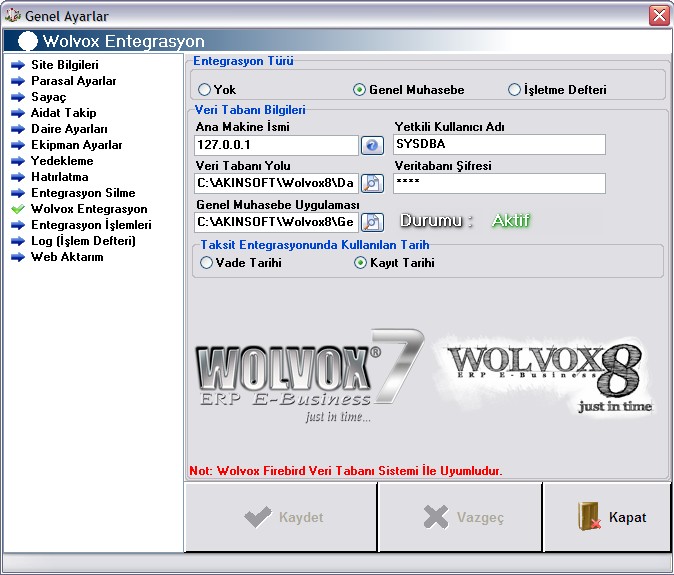The image size is (674, 575).
Task: Go to the Yedekleme page
Action: [62, 161]
